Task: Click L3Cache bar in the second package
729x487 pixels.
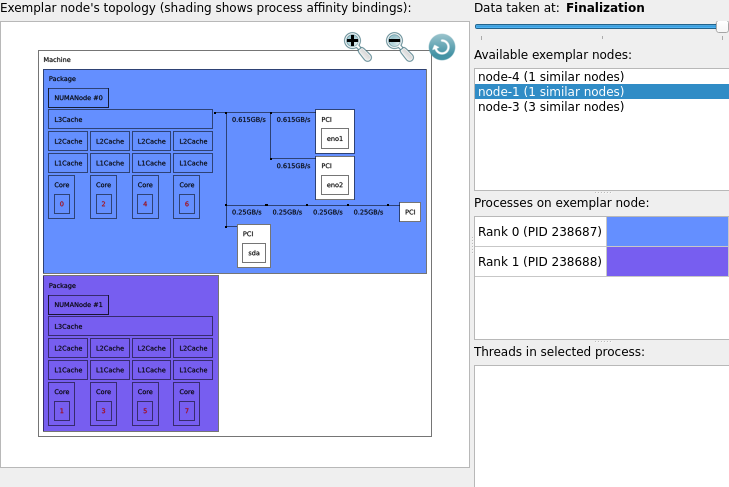Action: click(x=130, y=326)
